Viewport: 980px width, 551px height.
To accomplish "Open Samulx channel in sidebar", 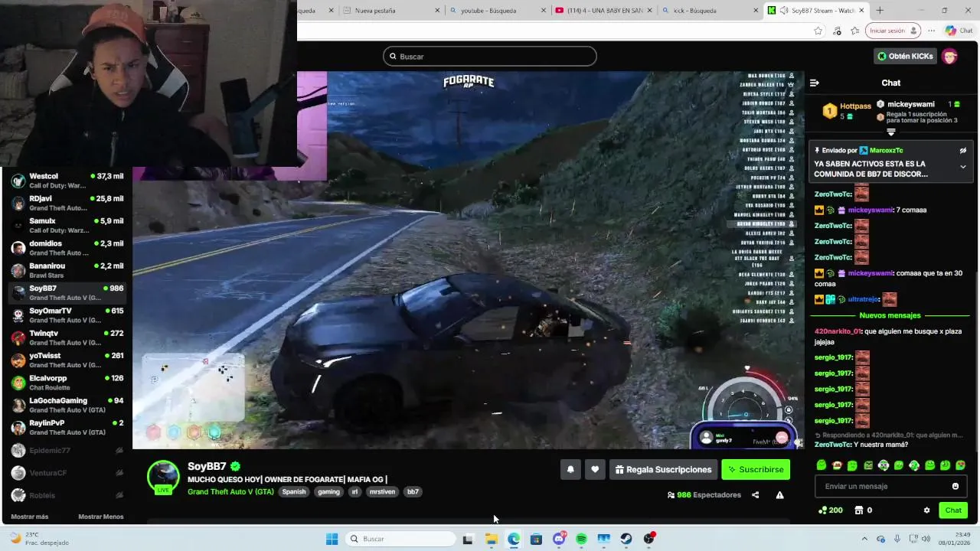I will click(x=67, y=225).
